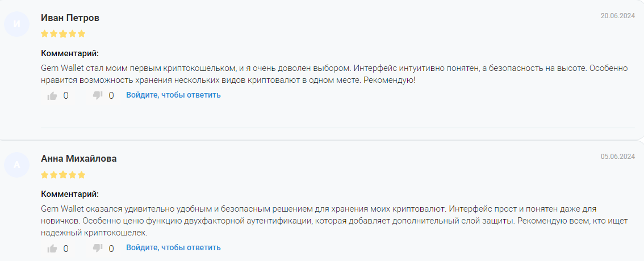Click thumbs-up icon on Иван Петров's review
The width and height of the screenshot is (644, 261).
click(x=52, y=96)
